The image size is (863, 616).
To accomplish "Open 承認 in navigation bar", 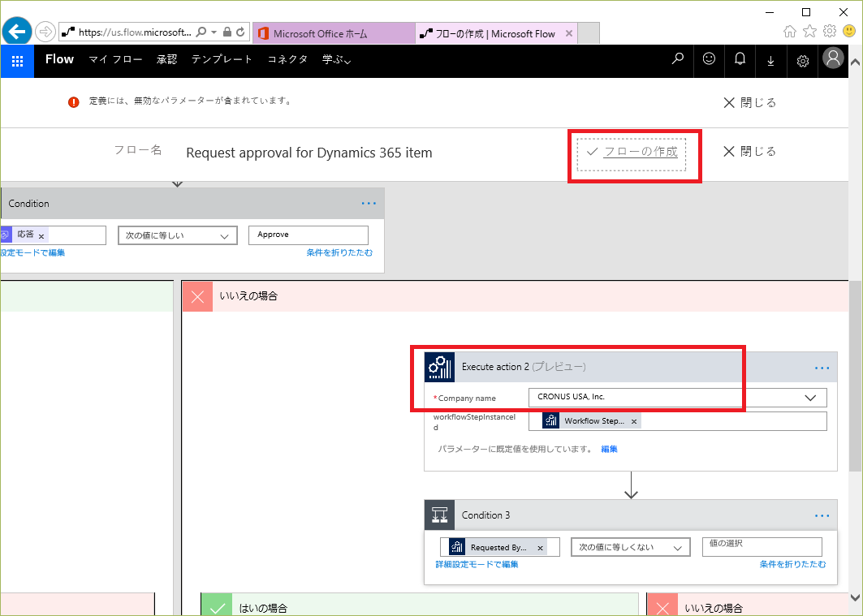I will pyautogui.click(x=166, y=59).
